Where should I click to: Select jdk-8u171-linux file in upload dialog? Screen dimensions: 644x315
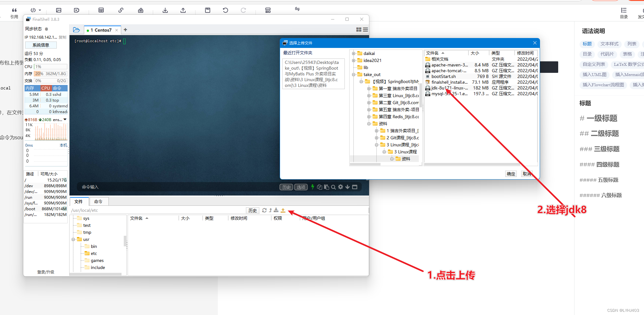[x=449, y=88]
